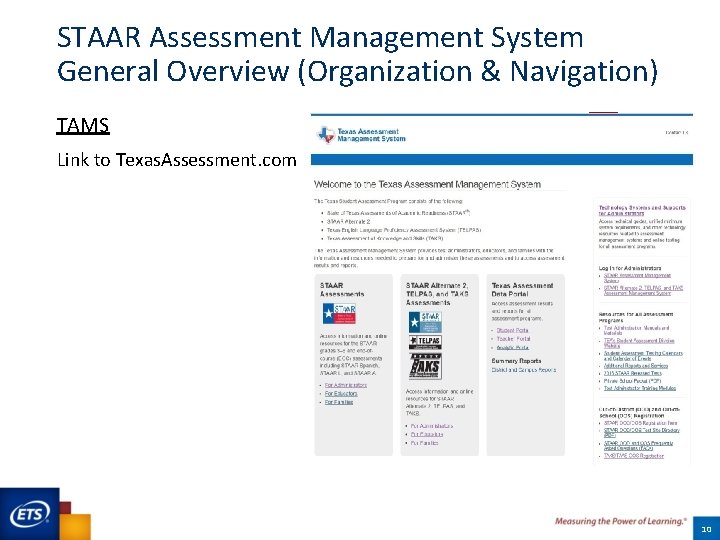The height and width of the screenshot is (540, 720).
Task: Open Private School Packet (PDF) link
Action: tap(632, 381)
